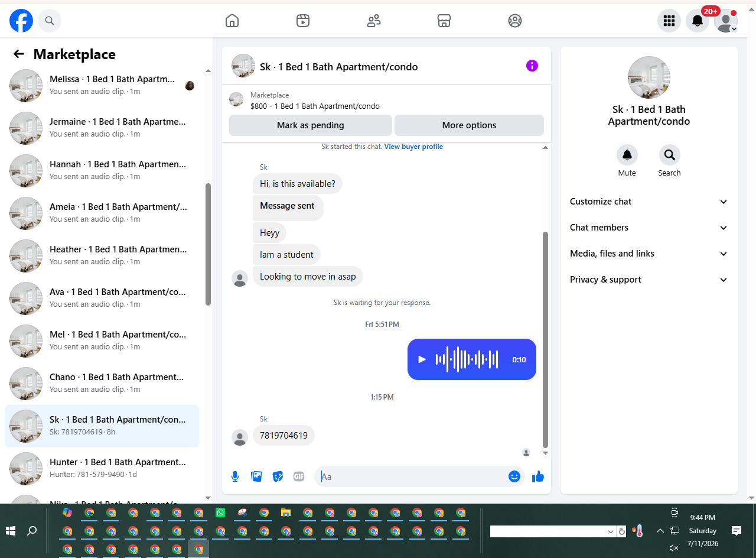Open Chano's conversation

coord(102,384)
